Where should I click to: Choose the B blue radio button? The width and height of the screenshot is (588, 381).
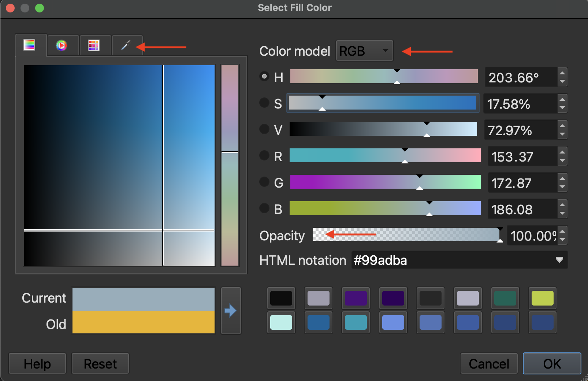[x=264, y=208]
